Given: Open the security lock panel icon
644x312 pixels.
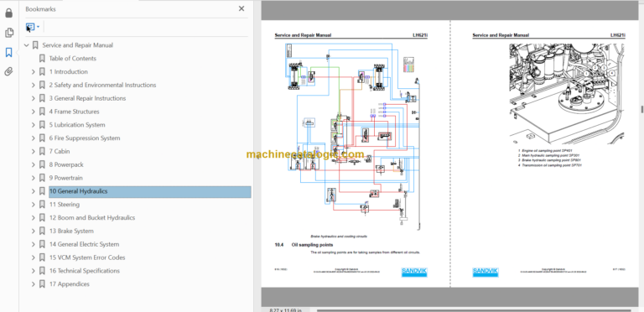Looking at the screenshot, I should click(x=8, y=13).
